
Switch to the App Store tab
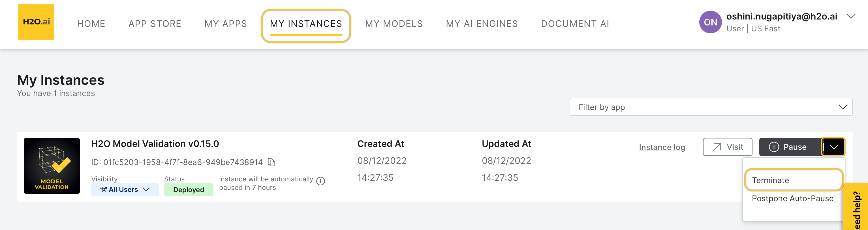point(155,23)
